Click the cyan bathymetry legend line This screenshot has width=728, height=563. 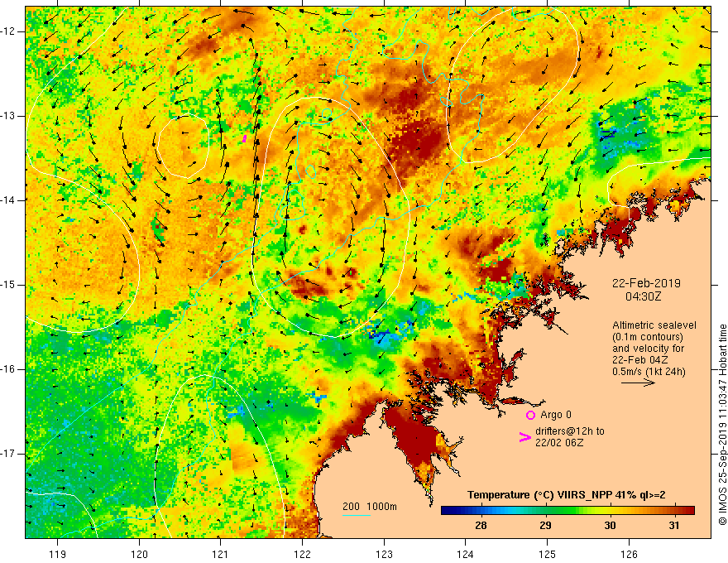click(356, 516)
